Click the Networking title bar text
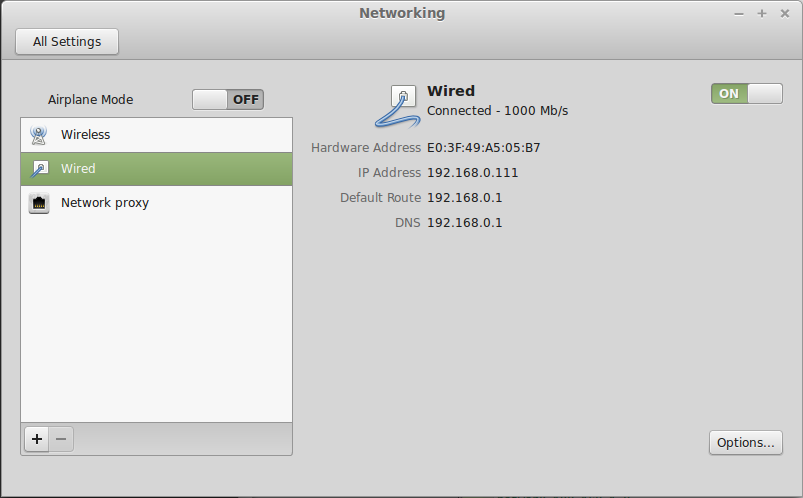The height and width of the screenshot is (498, 803). [x=402, y=13]
